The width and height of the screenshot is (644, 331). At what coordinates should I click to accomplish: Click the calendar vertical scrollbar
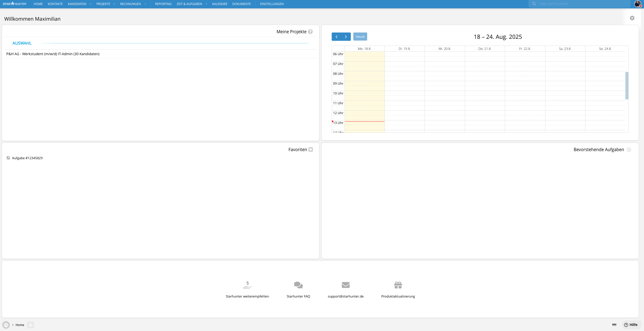(x=627, y=86)
